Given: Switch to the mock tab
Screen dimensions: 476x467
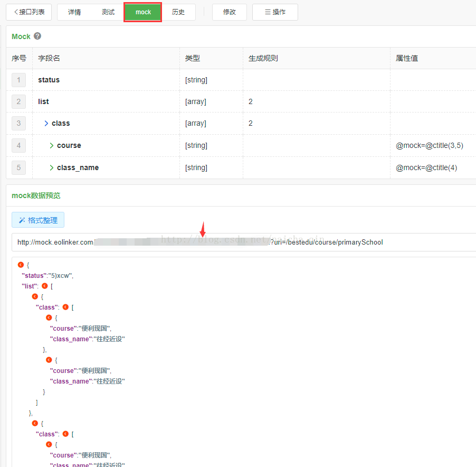Looking at the screenshot, I should tap(143, 12).
